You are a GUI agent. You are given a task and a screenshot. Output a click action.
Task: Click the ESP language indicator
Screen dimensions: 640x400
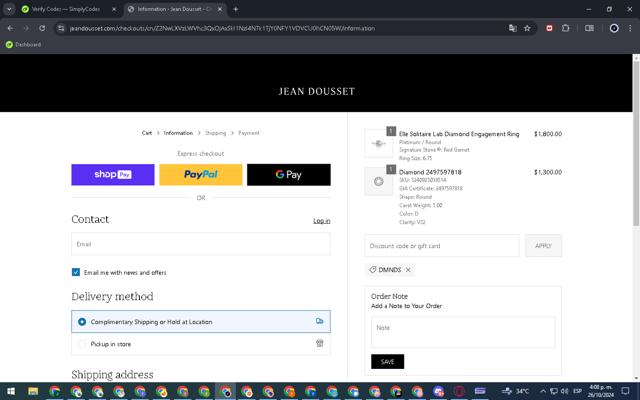[x=577, y=391]
